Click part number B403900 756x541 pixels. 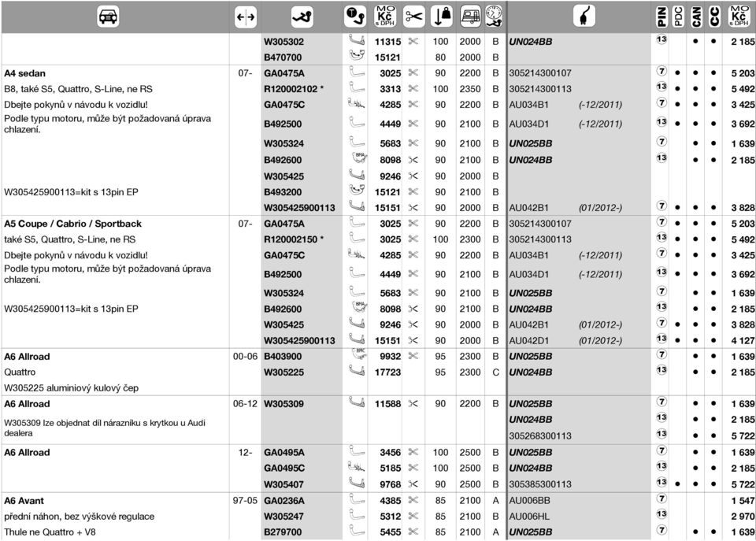[x=283, y=356]
